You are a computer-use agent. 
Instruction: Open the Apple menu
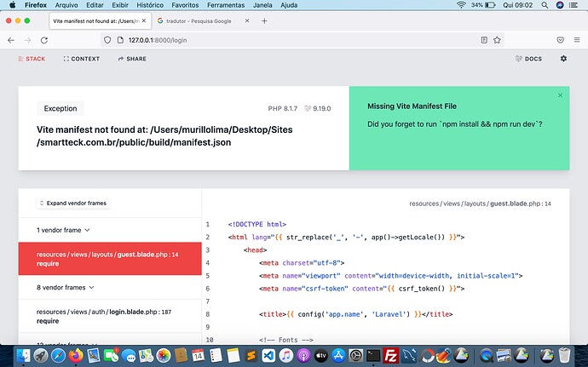coord(13,5)
